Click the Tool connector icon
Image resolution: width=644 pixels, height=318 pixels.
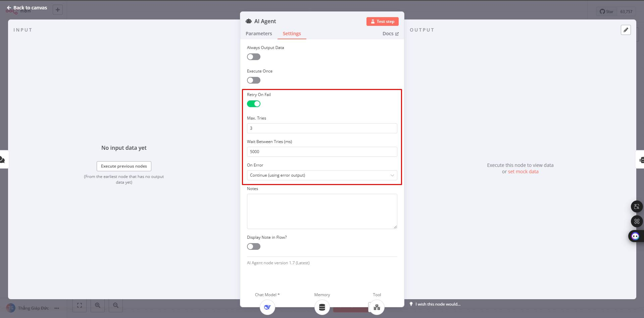(377, 307)
